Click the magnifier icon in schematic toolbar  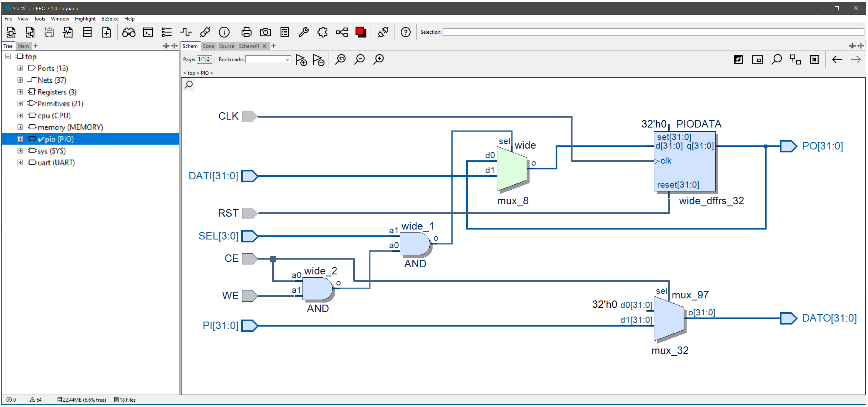pos(776,60)
